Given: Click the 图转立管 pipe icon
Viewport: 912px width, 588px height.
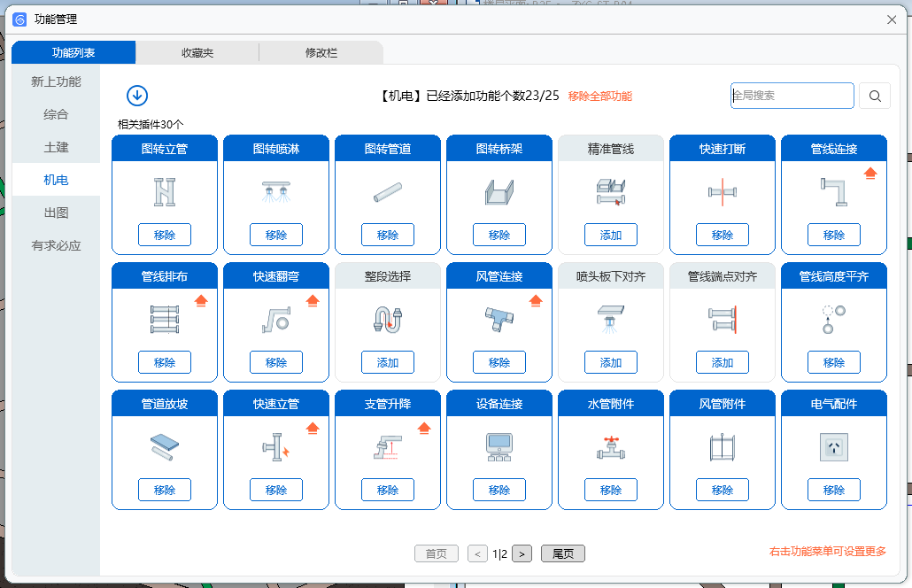Looking at the screenshot, I should (164, 192).
